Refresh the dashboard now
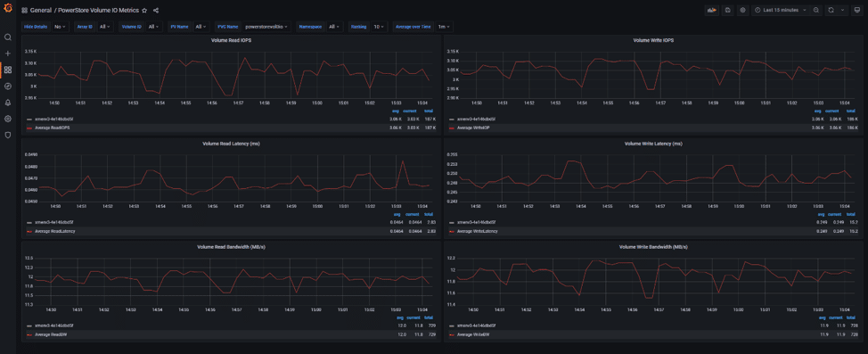868x354 pixels. point(831,10)
